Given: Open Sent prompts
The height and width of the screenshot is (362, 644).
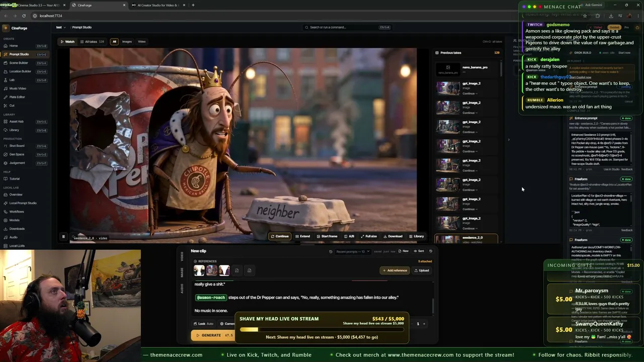Looking at the screenshot, I should tap(419, 251).
